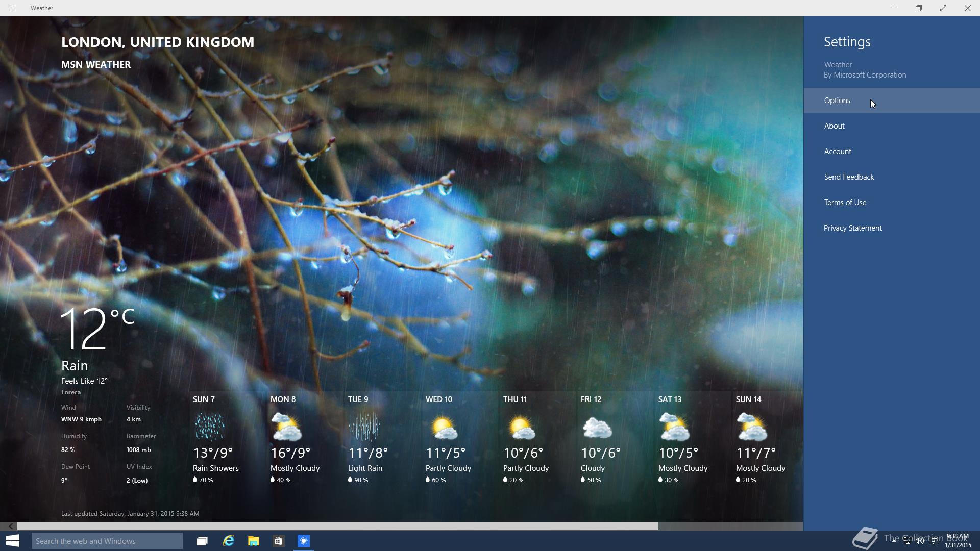This screenshot has height=551, width=980.
Task: Click the taskbar clock and date
Action: (x=958, y=541)
